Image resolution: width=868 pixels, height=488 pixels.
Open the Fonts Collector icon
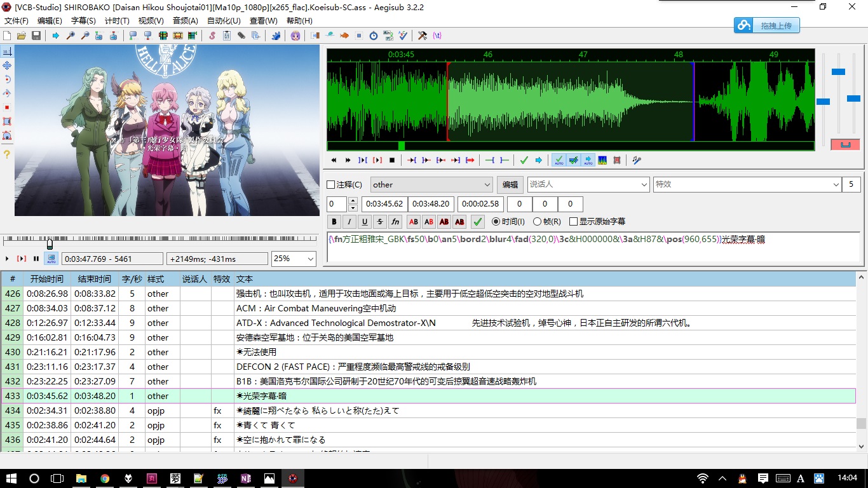click(256, 36)
